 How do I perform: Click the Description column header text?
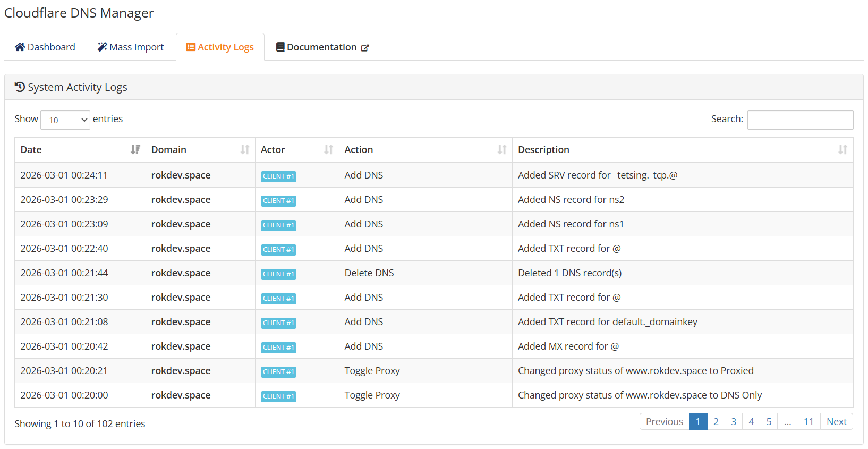544,149
